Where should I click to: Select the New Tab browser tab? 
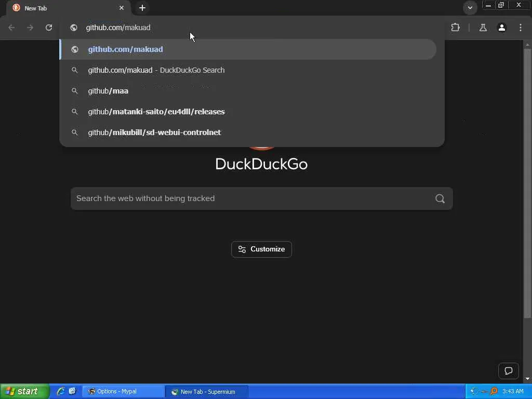click(x=69, y=8)
